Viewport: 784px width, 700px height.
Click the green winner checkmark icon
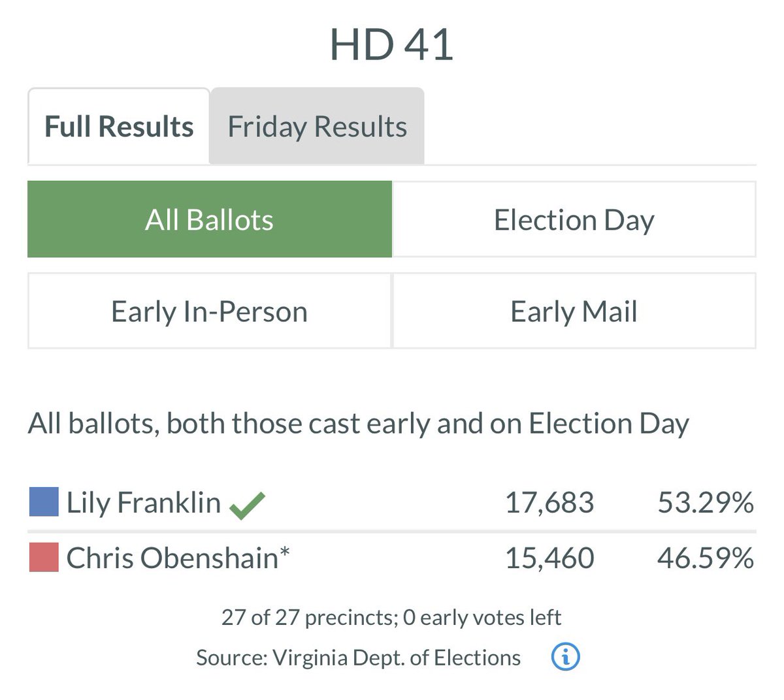click(247, 505)
